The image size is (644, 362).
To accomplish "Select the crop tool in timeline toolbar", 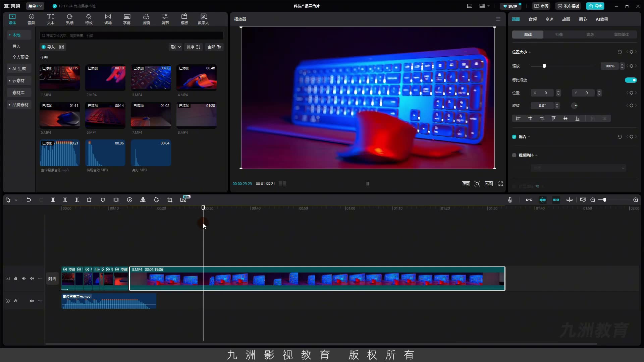I will [x=170, y=200].
